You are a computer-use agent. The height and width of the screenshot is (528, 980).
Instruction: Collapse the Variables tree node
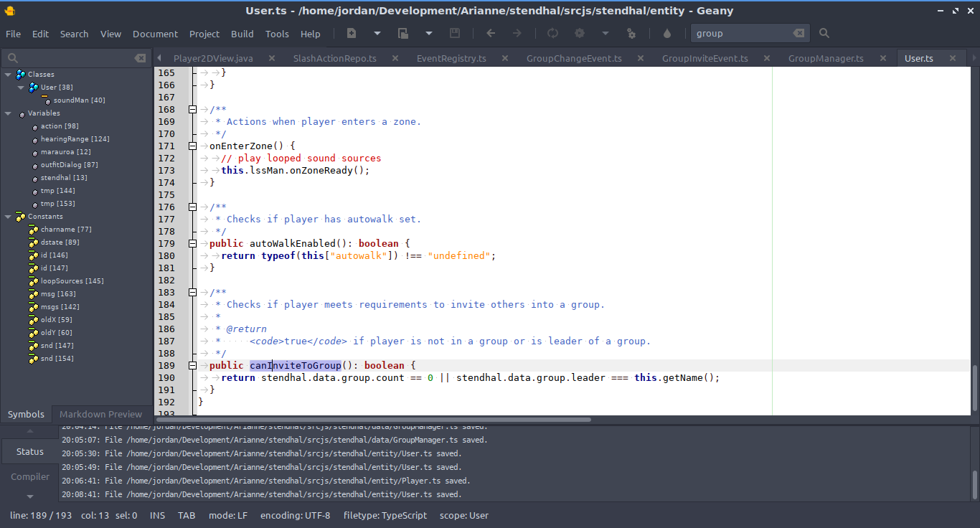pyautogui.click(x=8, y=113)
